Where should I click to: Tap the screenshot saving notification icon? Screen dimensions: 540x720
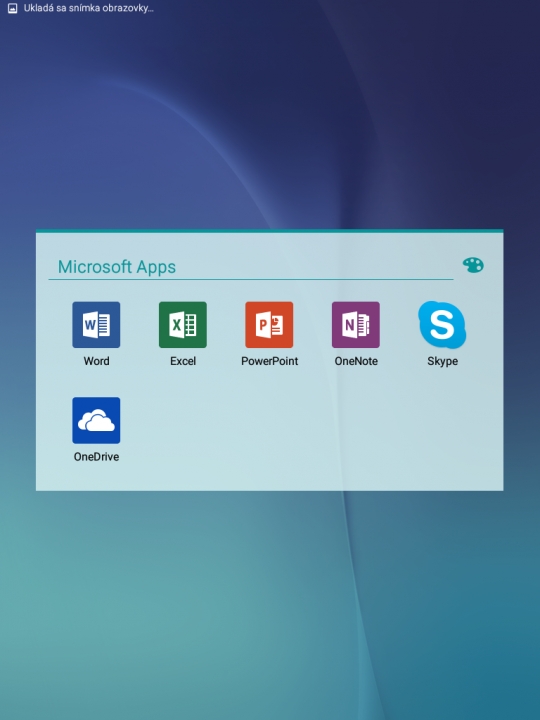[x=12, y=8]
